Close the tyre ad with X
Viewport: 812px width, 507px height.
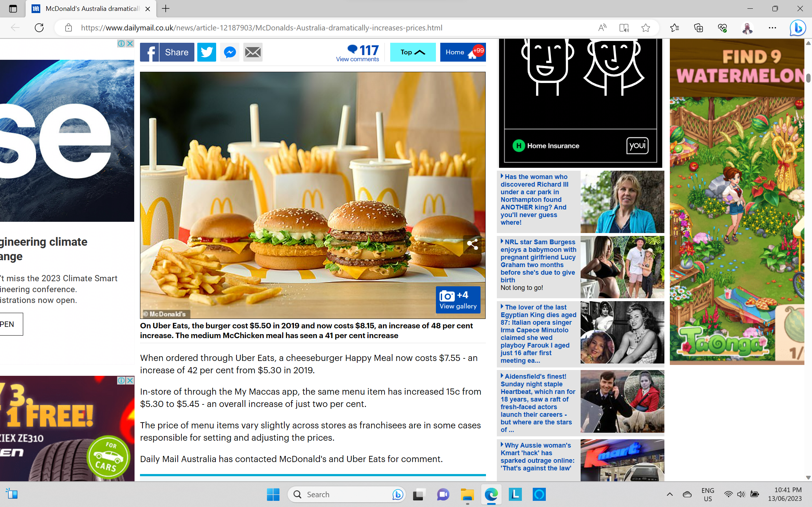pyautogui.click(x=130, y=381)
